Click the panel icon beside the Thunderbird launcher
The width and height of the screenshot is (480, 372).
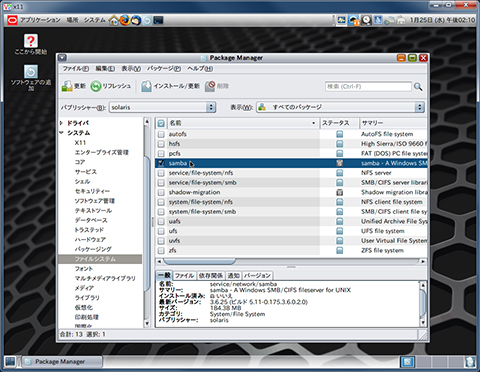tap(147, 20)
